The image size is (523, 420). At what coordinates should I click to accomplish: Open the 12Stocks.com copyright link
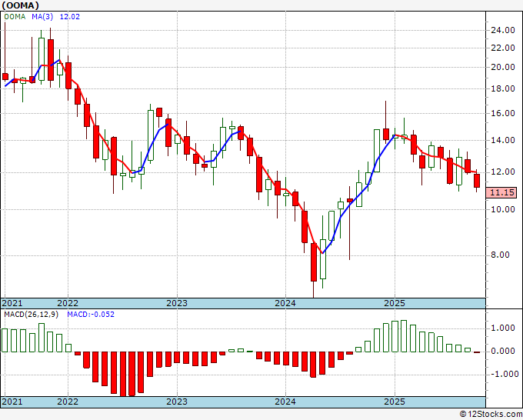click(491, 414)
